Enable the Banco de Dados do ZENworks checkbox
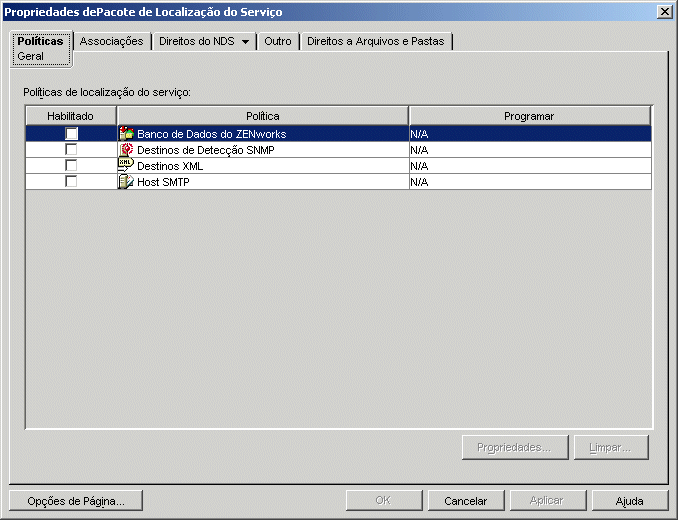This screenshot has height=520, width=678. coord(71,133)
